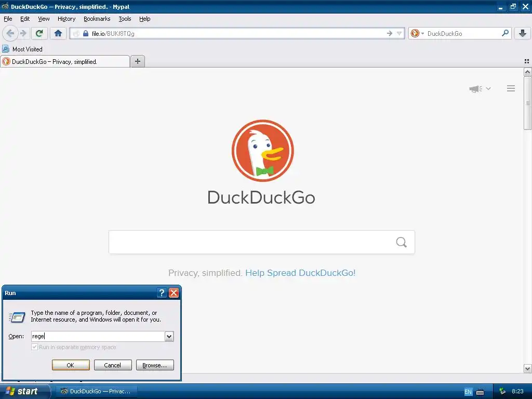This screenshot has height=399, width=532.
Task: Open the Bookmarks menu
Action: coord(97,19)
